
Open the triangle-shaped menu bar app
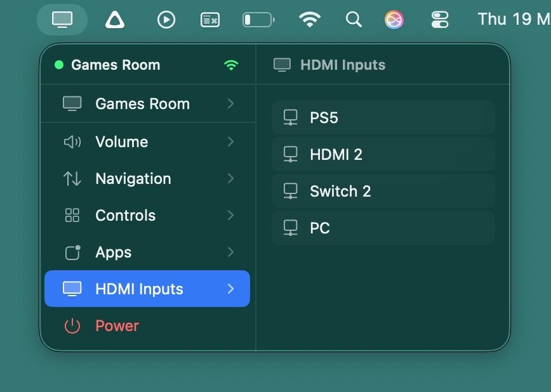115,20
